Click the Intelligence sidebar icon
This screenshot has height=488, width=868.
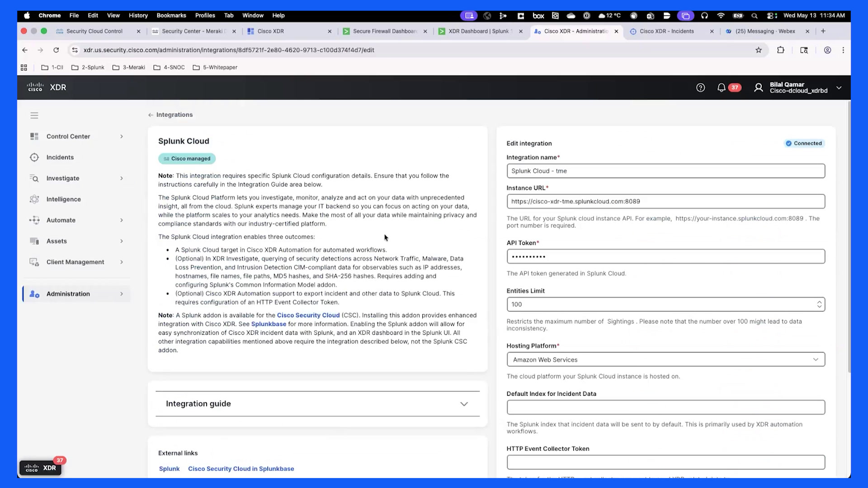[x=34, y=199]
